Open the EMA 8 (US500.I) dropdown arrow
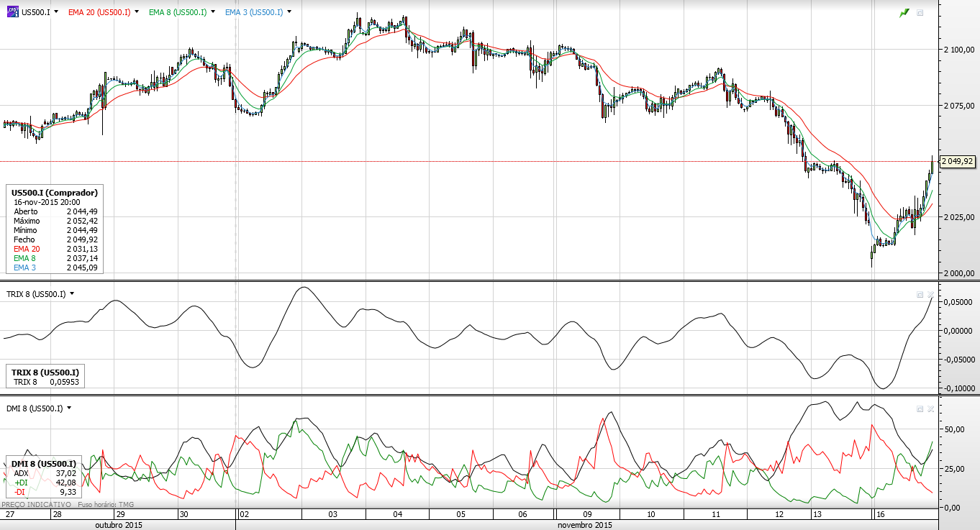The height and width of the screenshot is (530, 980). tap(214, 12)
